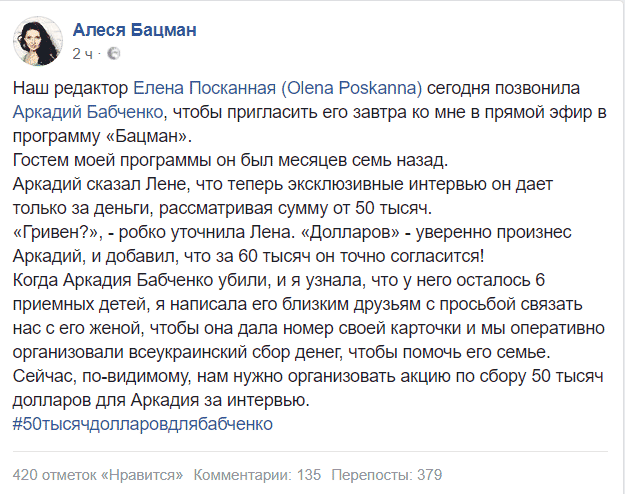Click the #50тысячдолларовдлябабченко hashtag

point(144,423)
